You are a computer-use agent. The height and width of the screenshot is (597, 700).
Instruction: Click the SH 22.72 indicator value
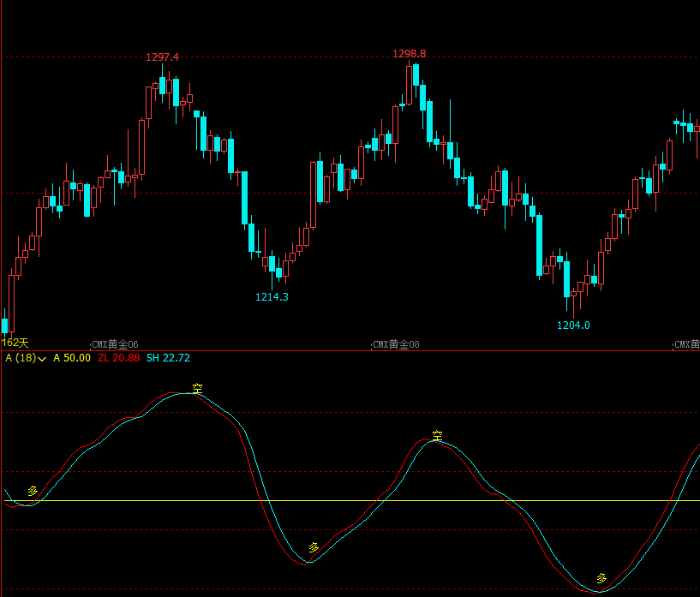click(x=168, y=358)
